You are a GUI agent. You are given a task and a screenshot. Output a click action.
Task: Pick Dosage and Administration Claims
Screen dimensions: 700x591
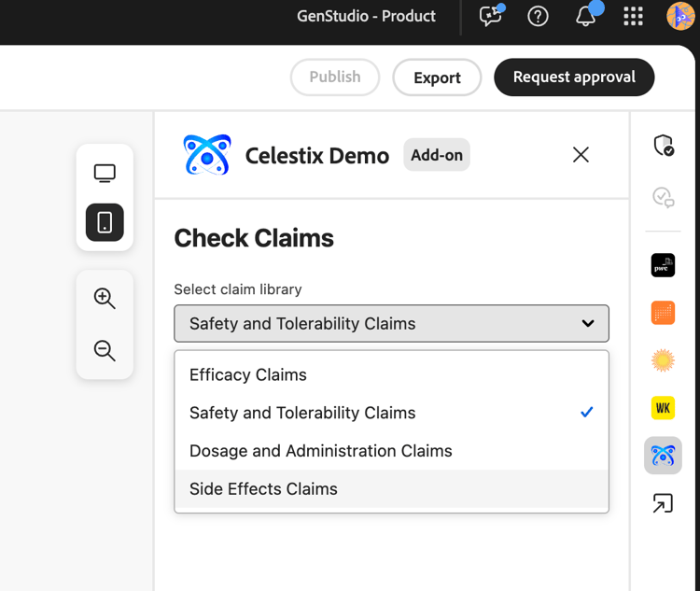(x=320, y=451)
